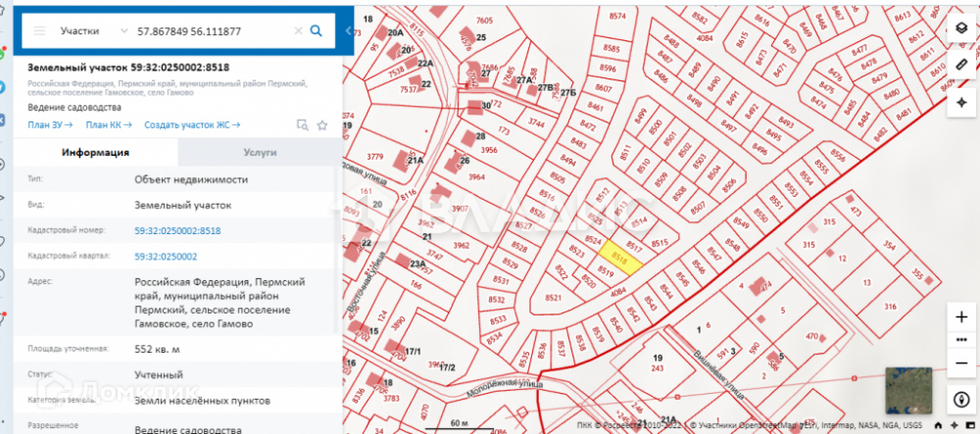Viewport: 980px width, 434px height.
Task: Click parcel 8517 on the map
Action: coord(634,245)
